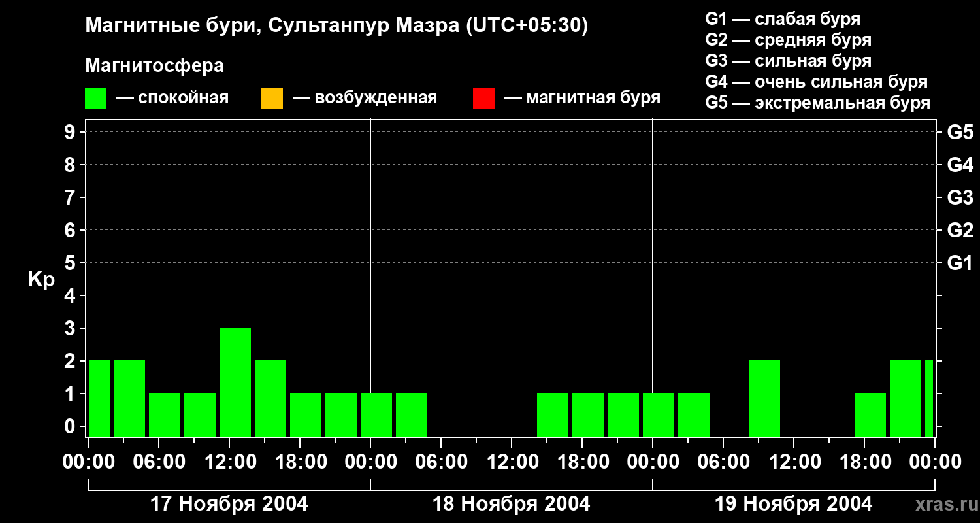The image size is (980, 523).
Task: Click the right-axis tick label 'G1'
Action: pyautogui.click(x=960, y=263)
